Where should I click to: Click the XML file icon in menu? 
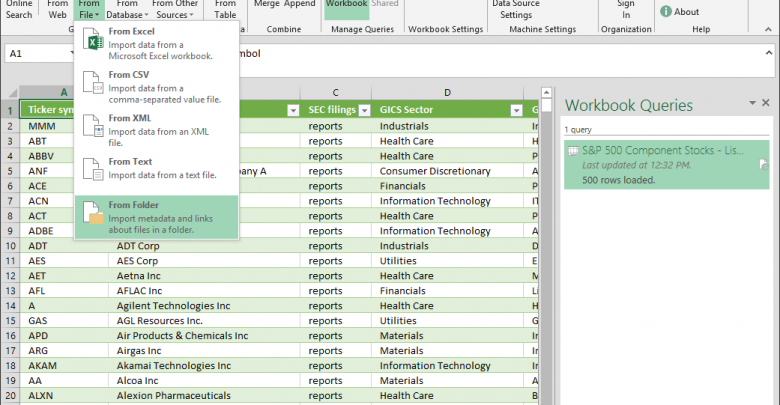[x=93, y=126]
